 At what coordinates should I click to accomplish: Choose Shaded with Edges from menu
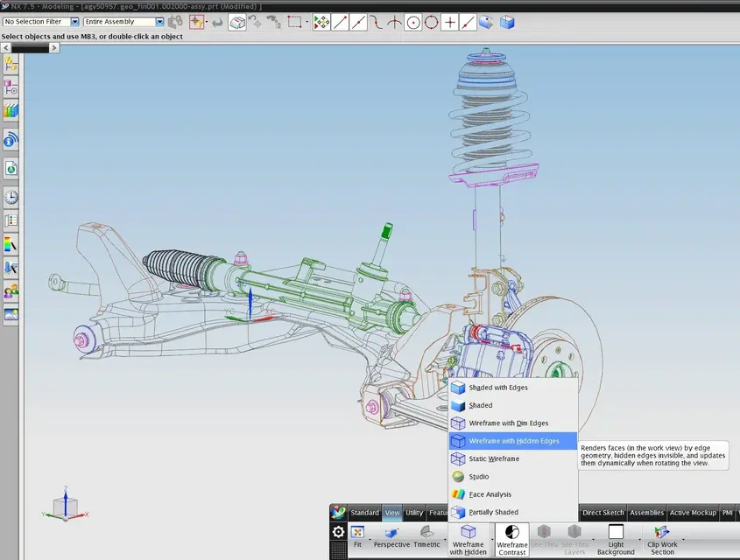[513, 388]
